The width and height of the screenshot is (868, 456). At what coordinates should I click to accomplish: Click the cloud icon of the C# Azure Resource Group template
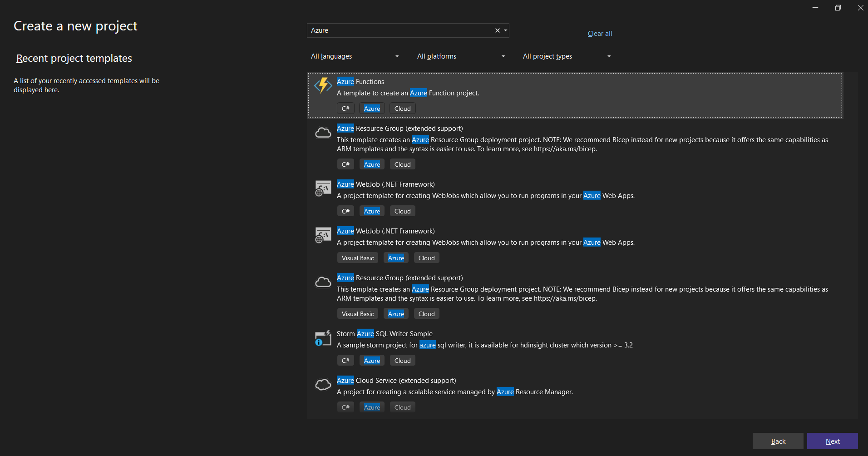click(x=323, y=133)
